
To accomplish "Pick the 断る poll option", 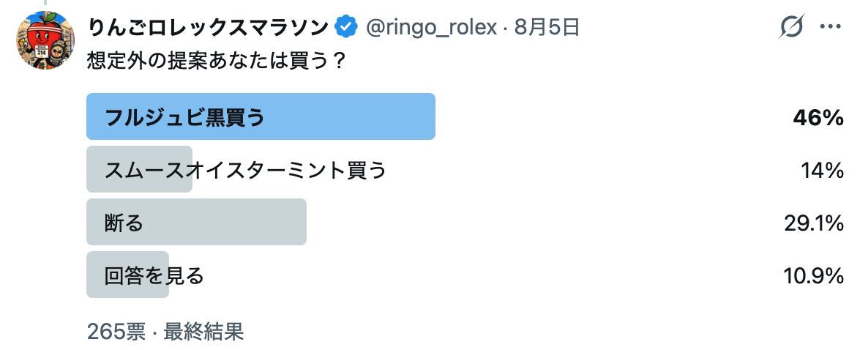I will click(465, 222).
